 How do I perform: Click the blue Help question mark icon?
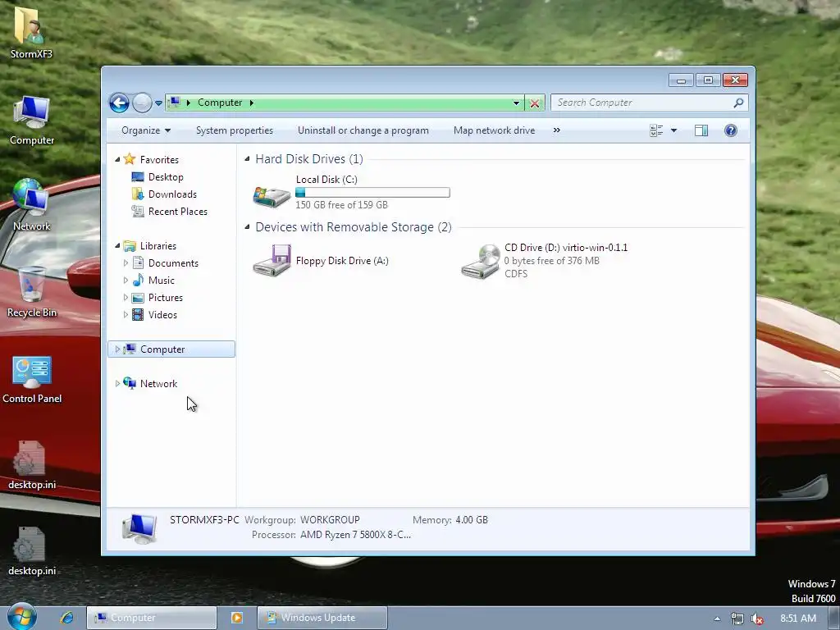click(730, 130)
